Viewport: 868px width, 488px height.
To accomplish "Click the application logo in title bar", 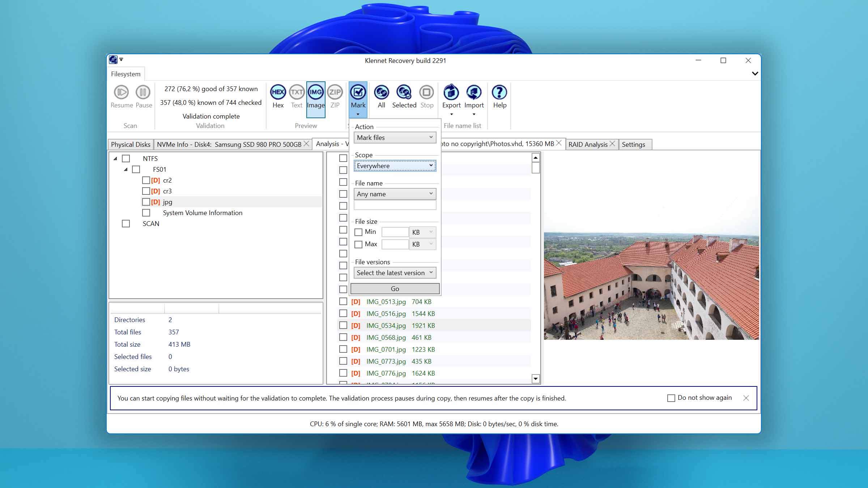I will [x=113, y=60].
